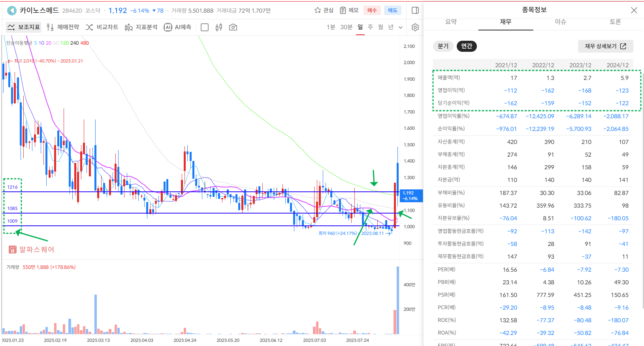This screenshot has width=644, height=346.
Task: Open chart settings gear icon
Action: 415,27
